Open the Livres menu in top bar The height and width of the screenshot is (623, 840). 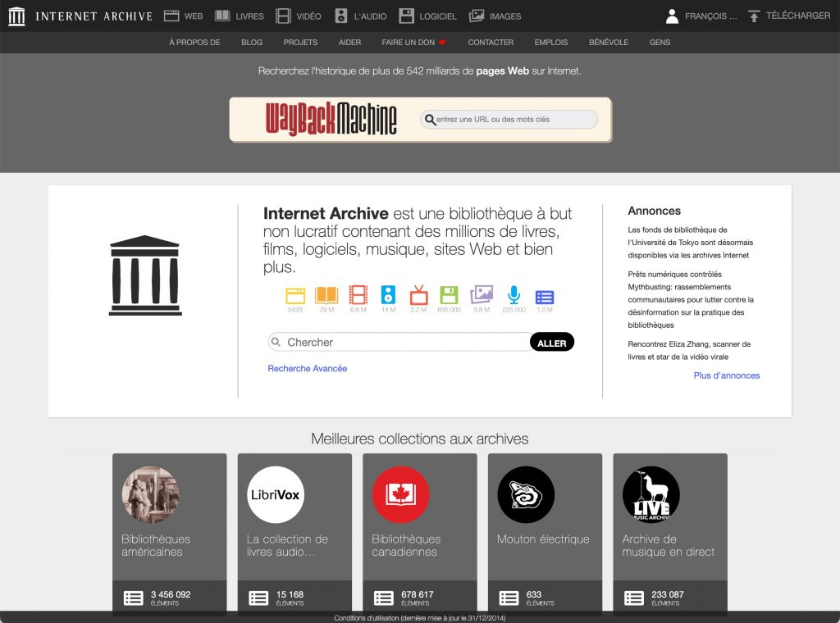tap(240, 16)
